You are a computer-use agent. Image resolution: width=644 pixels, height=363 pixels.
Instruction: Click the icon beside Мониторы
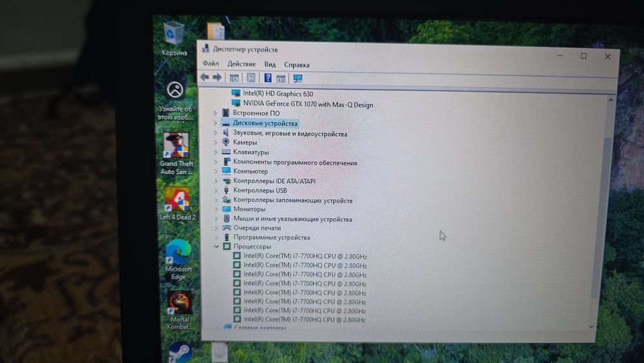(x=227, y=209)
